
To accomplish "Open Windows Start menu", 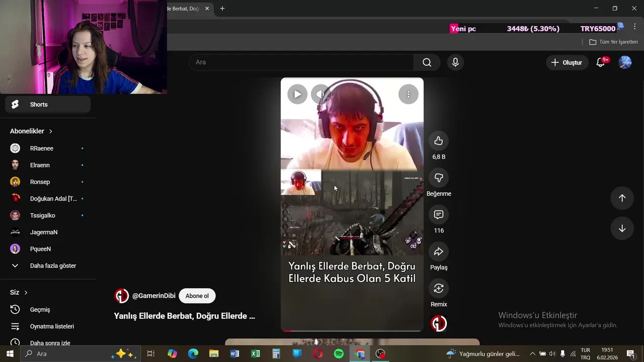I will (10, 354).
